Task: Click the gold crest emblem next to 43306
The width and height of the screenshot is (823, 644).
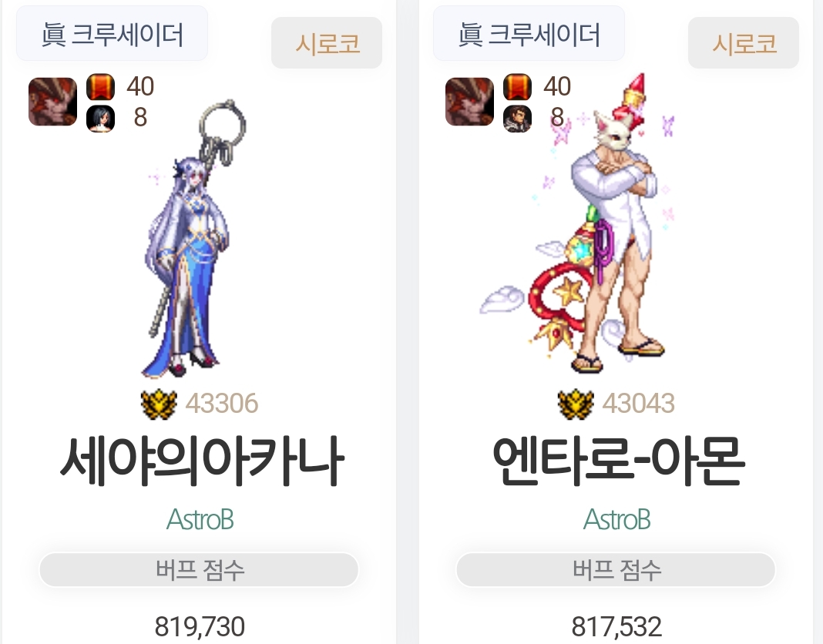Action: [x=159, y=404]
